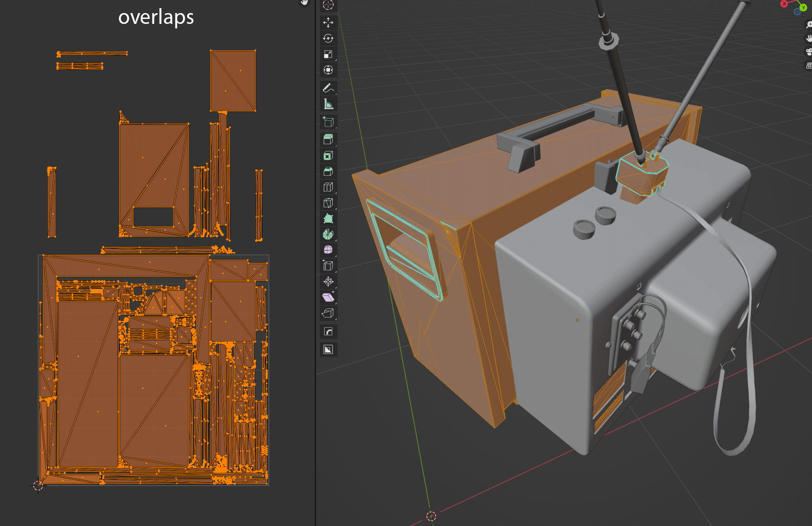Choose the Shear tool
Screen dimensions: 812x526
(x=328, y=297)
